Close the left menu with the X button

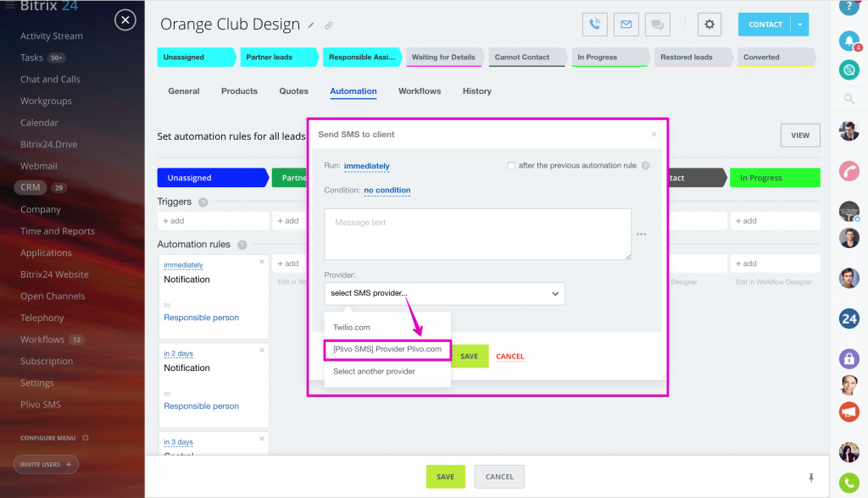[125, 20]
